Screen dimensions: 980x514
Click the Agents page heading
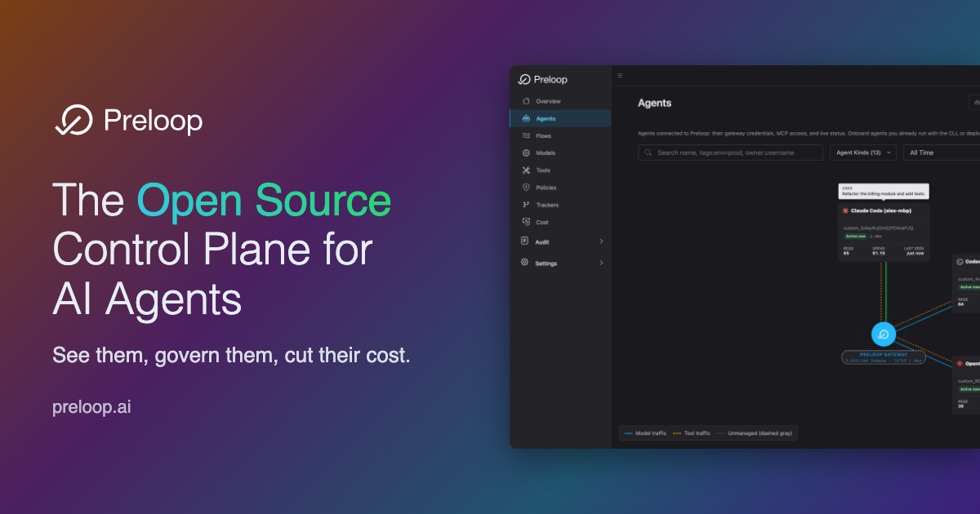tap(654, 103)
